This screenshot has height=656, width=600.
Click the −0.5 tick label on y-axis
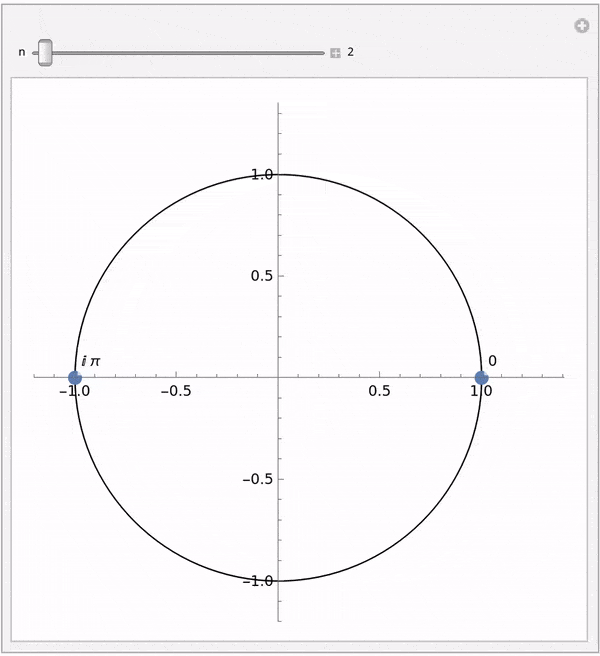point(258,479)
